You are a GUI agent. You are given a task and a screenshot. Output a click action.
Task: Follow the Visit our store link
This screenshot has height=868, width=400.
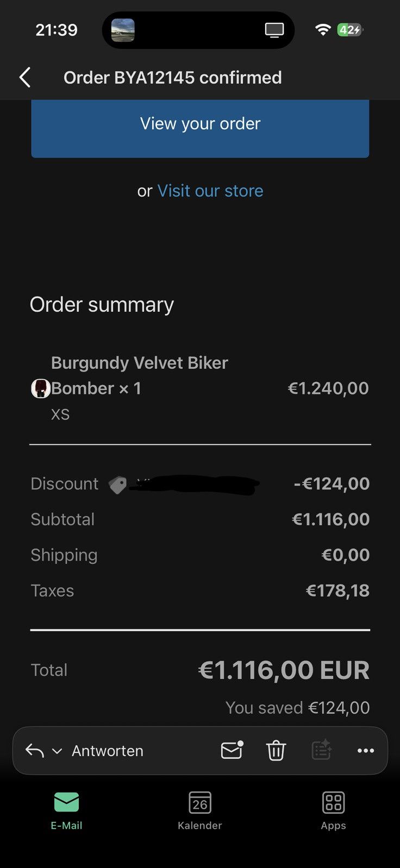click(210, 191)
